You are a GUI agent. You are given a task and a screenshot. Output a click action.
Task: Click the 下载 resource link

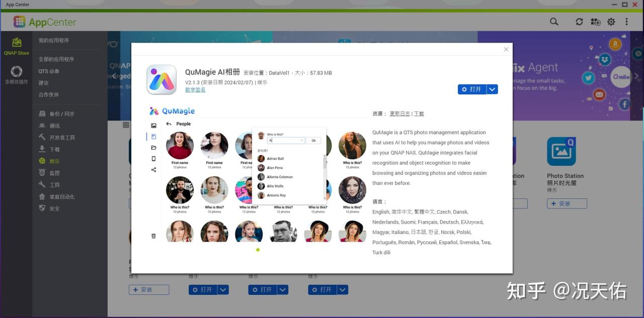pos(419,114)
